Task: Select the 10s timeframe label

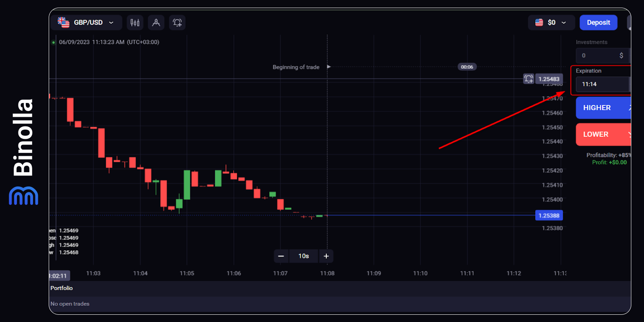Action: [303, 256]
